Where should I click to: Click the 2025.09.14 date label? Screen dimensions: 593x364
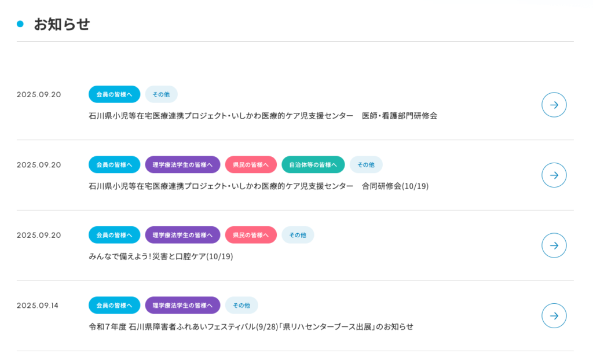38,306
